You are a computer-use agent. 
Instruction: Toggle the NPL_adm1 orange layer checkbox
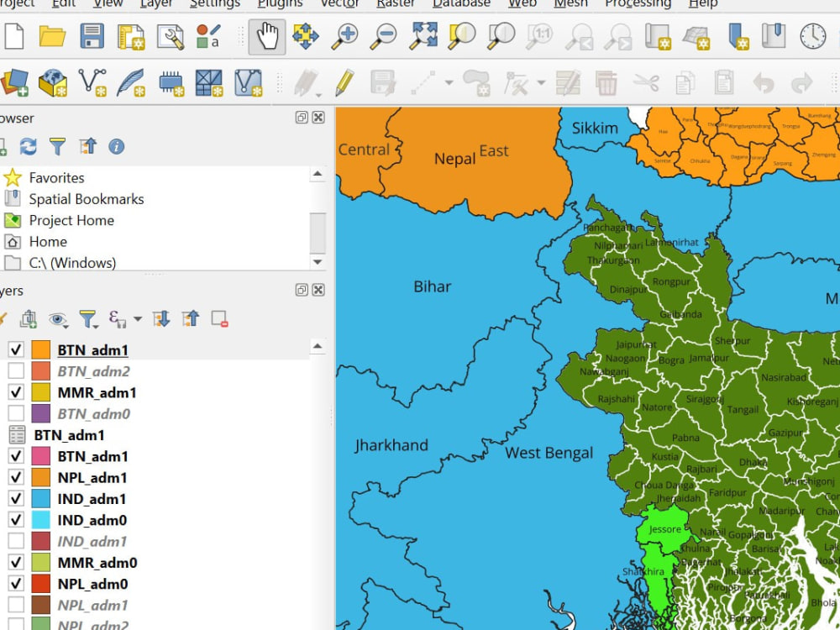click(x=16, y=477)
